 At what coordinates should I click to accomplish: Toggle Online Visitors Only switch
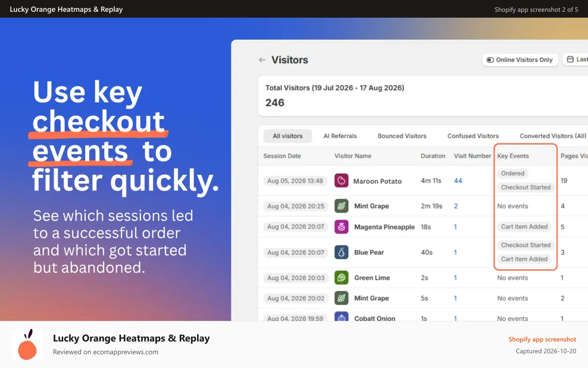pyautogui.click(x=520, y=60)
